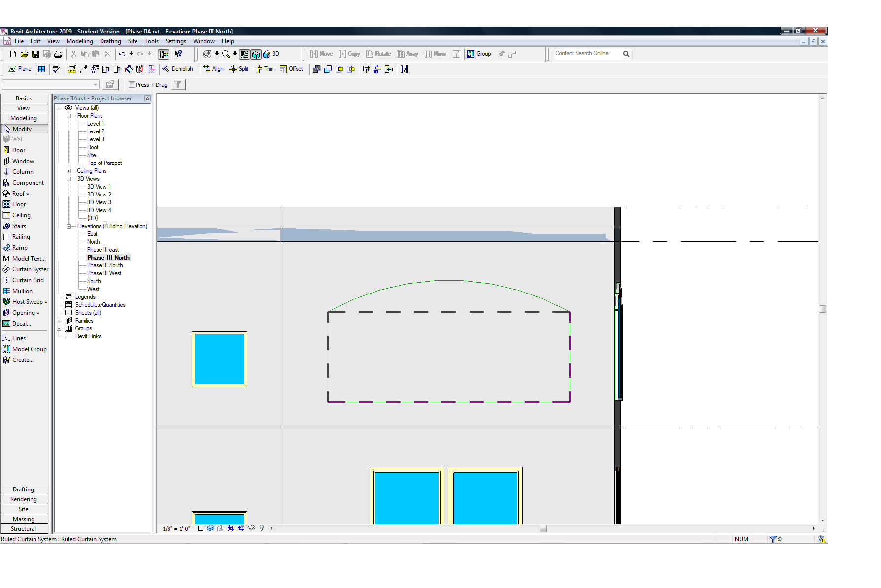Click the New file icon
Screen dimensions: 881x588
click(x=13, y=54)
